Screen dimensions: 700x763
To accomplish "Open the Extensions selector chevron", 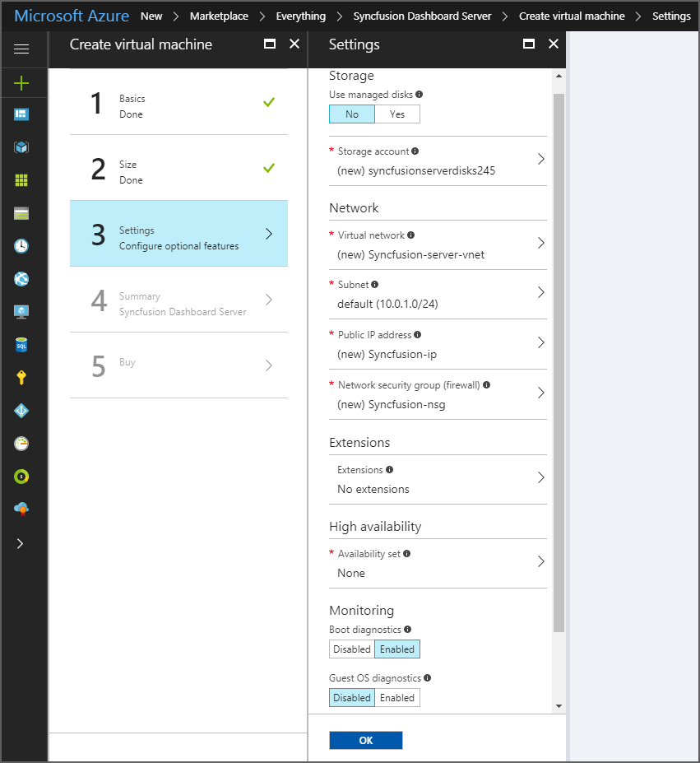I will pyautogui.click(x=540, y=477).
